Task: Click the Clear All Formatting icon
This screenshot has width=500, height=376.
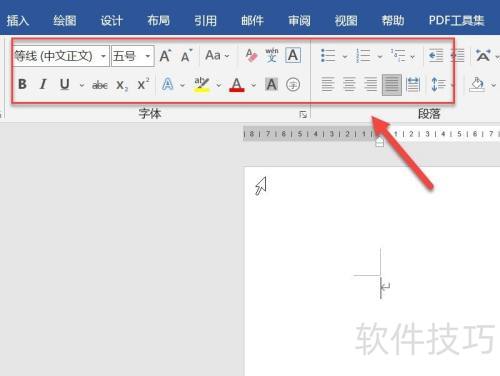Action: point(251,55)
